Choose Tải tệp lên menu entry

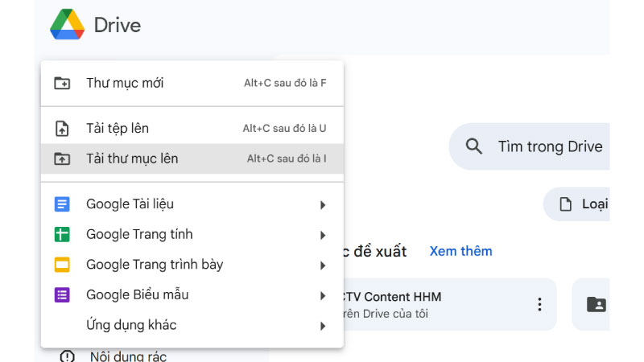coord(192,129)
